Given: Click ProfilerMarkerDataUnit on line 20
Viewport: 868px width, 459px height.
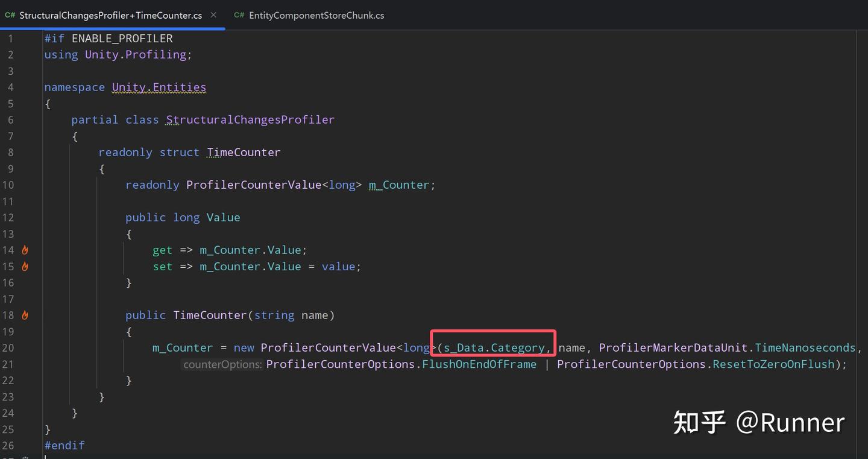Looking at the screenshot, I should tap(673, 347).
